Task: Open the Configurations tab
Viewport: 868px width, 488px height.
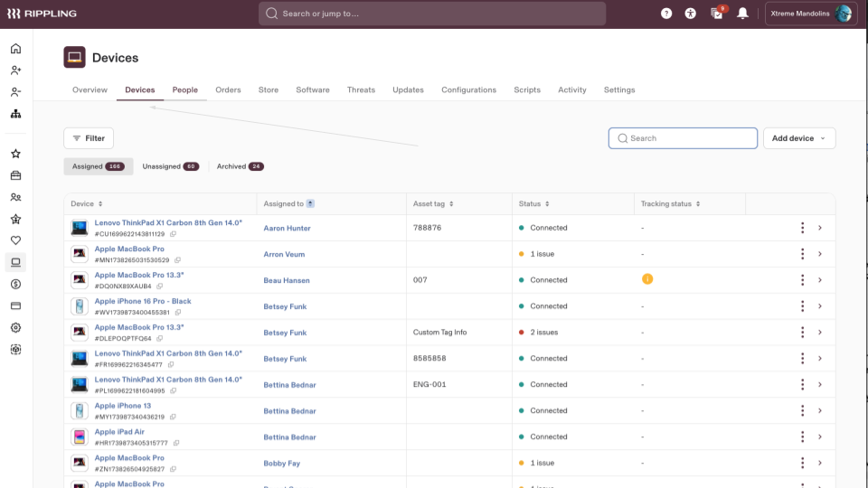Action: point(468,89)
